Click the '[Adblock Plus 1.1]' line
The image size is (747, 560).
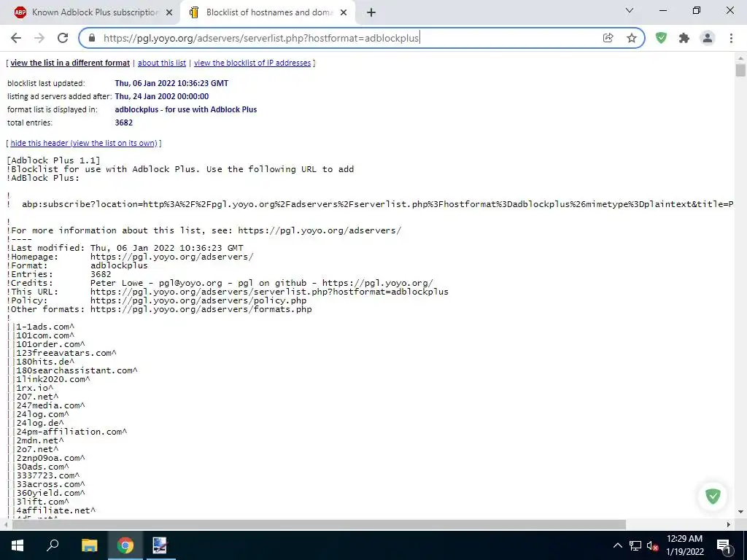[53, 160]
